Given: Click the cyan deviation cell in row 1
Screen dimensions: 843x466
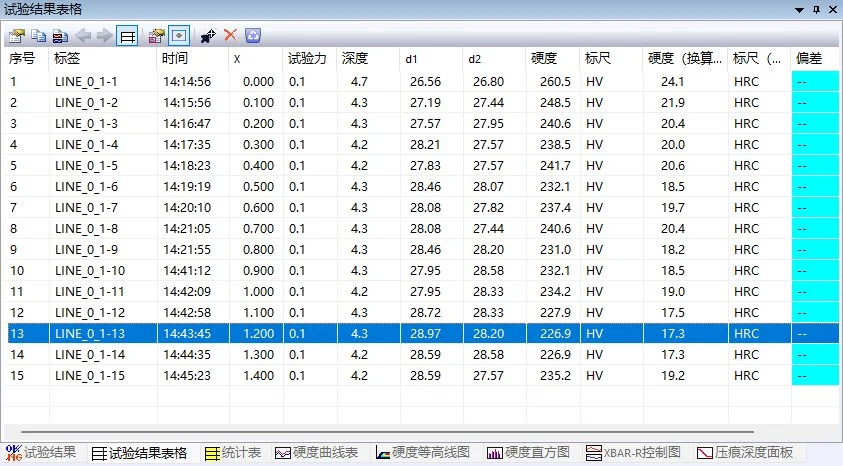Looking at the screenshot, I should tap(815, 82).
